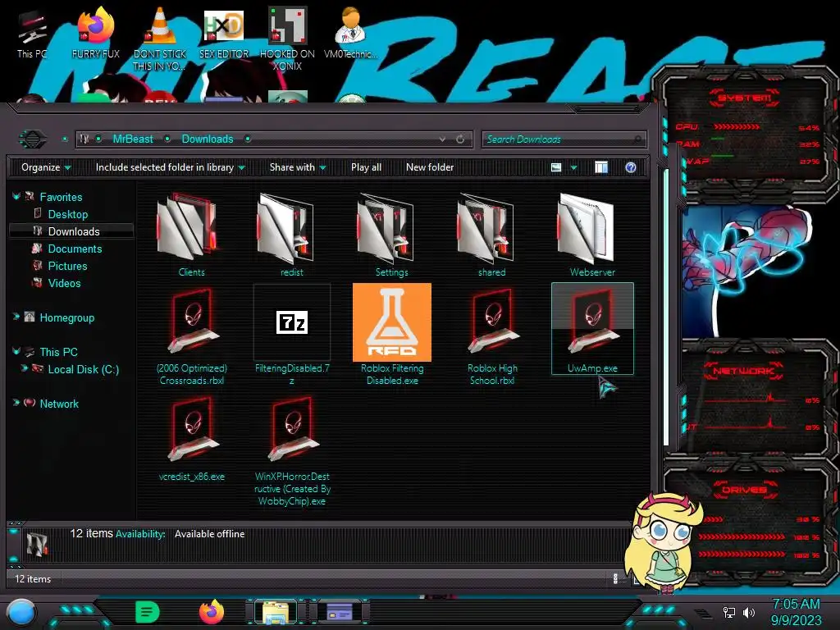This screenshot has height=630, width=840.
Task: Click Play all in toolbar
Action: (366, 167)
